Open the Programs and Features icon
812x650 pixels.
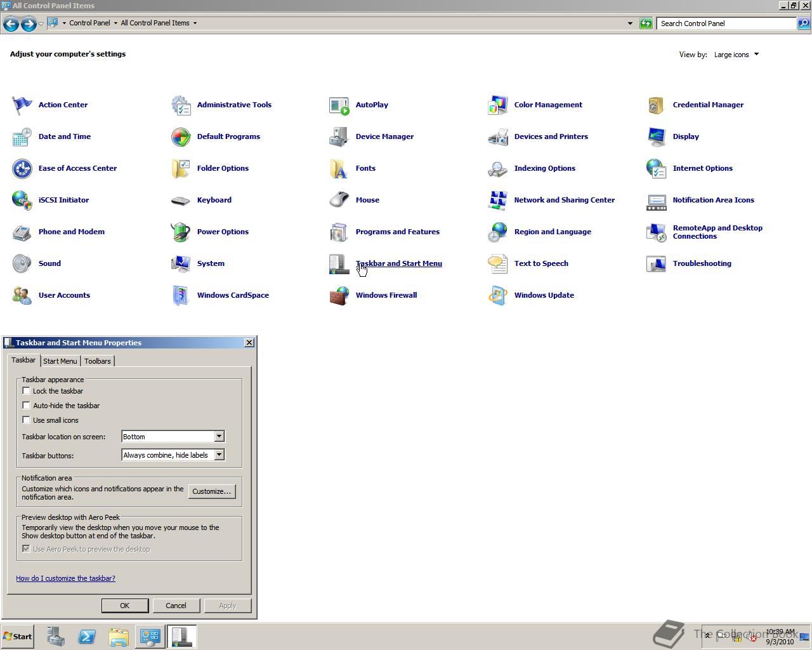point(339,232)
